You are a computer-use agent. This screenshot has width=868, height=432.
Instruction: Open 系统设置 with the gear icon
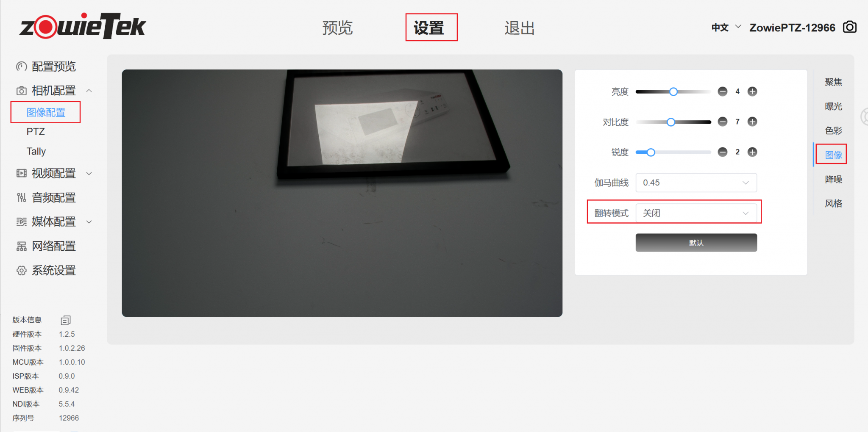[x=46, y=270]
